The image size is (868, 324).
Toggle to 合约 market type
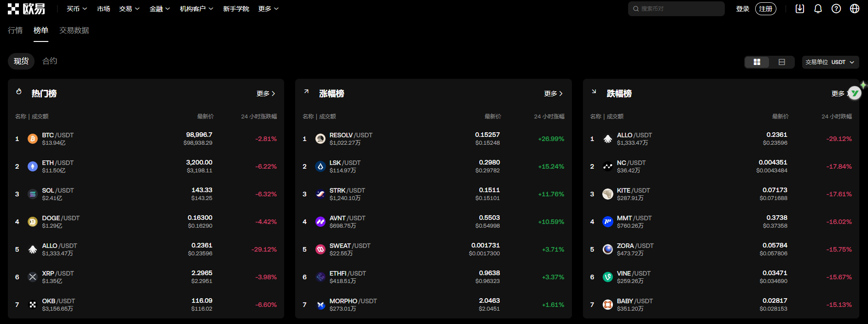pyautogui.click(x=50, y=61)
